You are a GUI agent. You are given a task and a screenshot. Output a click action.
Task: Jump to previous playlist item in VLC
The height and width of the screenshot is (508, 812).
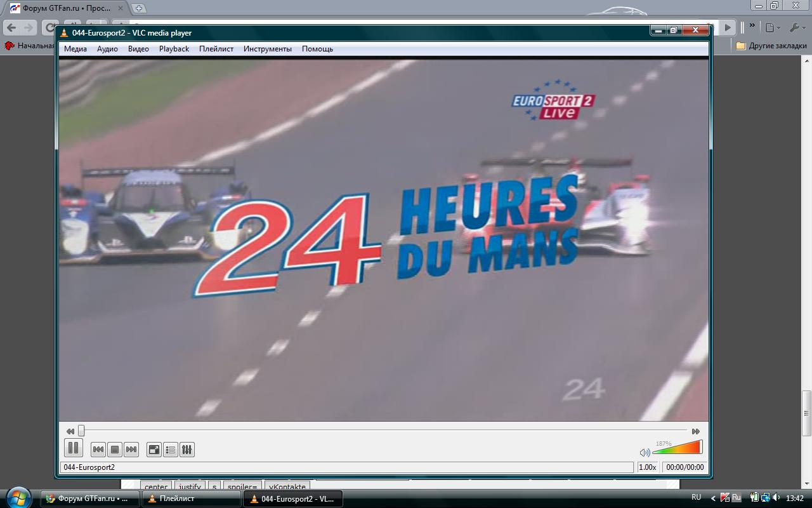(98, 450)
